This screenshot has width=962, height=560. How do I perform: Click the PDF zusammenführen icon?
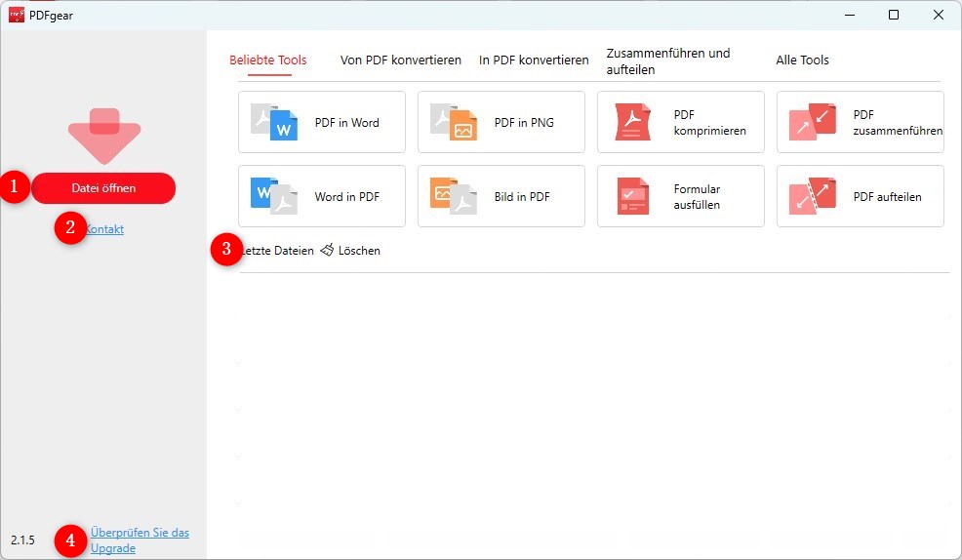813,122
